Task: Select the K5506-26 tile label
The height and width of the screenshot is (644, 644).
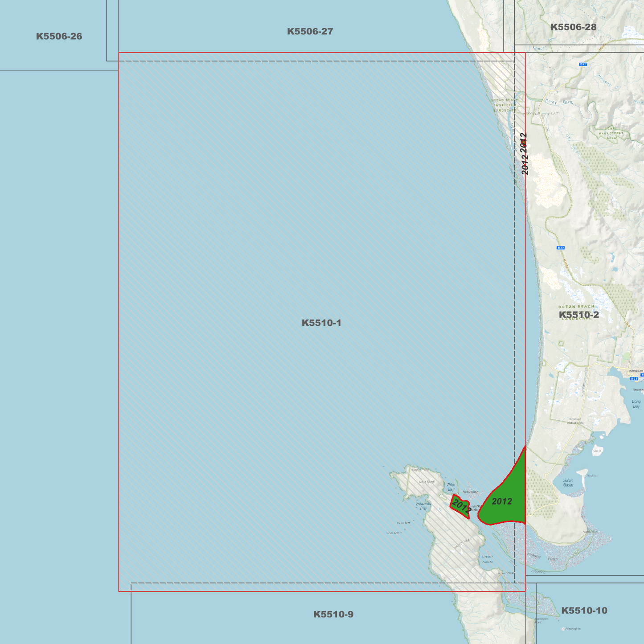Action: coord(59,36)
